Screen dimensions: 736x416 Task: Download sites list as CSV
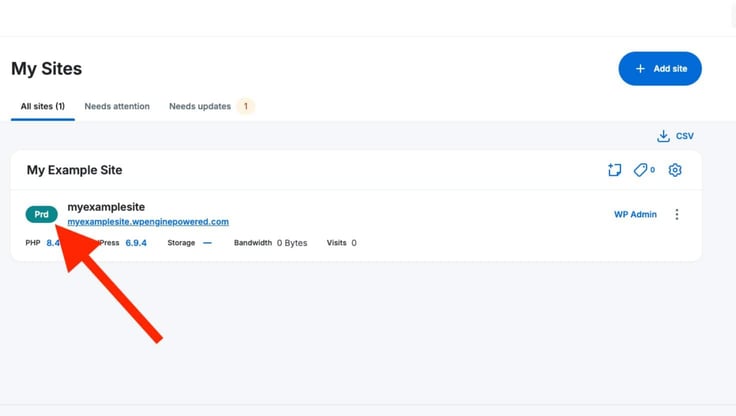(x=675, y=136)
